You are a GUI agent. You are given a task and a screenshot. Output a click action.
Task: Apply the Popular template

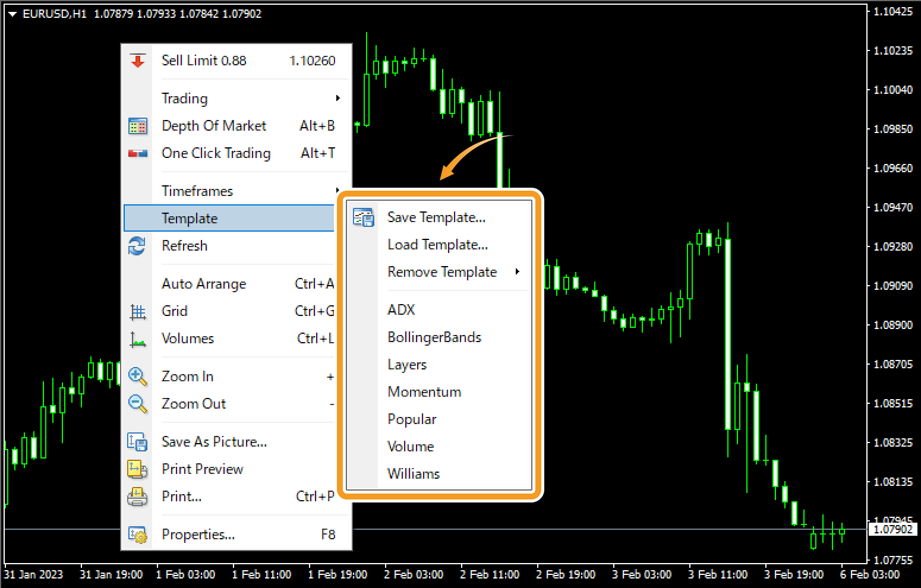click(439, 419)
